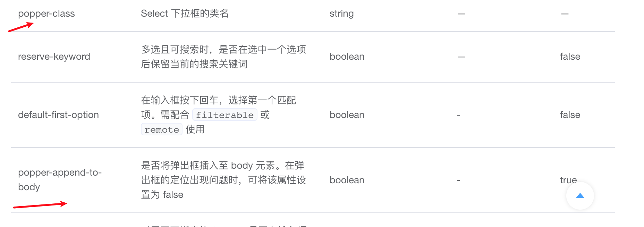Click the inline code tag 'filterable'
The width and height of the screenshot is (644, 227).
[x=224, y=115]
